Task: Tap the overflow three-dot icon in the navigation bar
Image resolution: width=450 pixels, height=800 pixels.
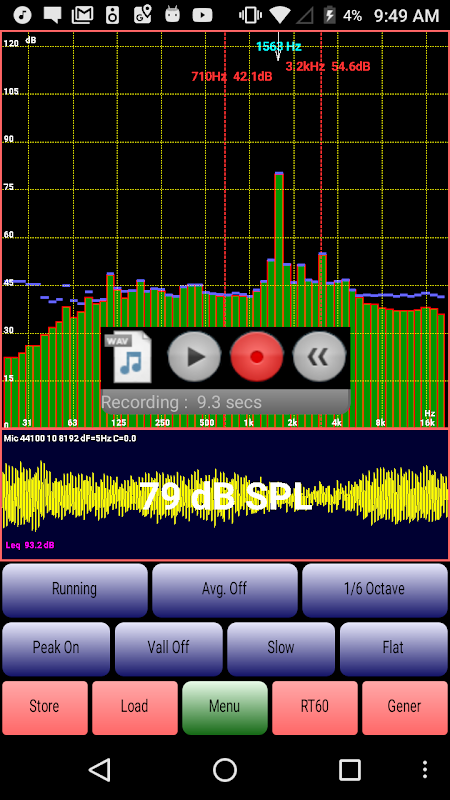Action: click(x=425, y=769)
